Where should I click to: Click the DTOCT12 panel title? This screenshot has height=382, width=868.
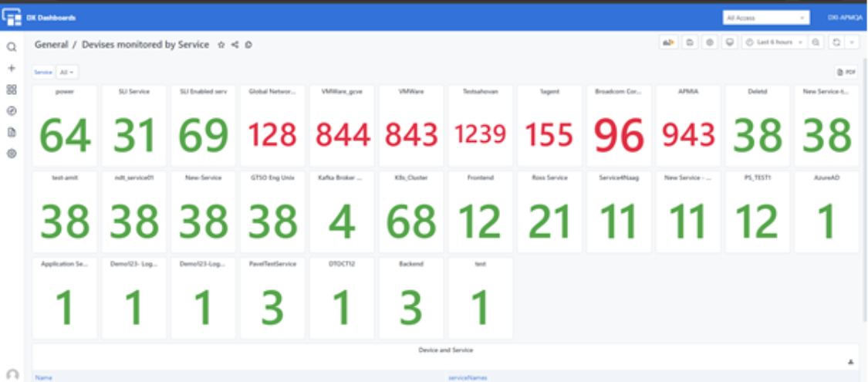coord(342,264)
